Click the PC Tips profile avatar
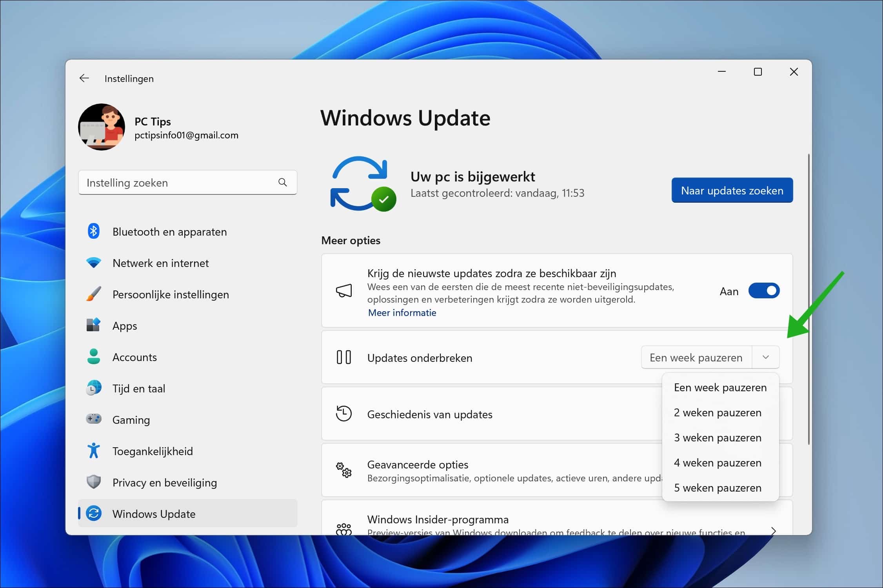 tap(102, 127)
